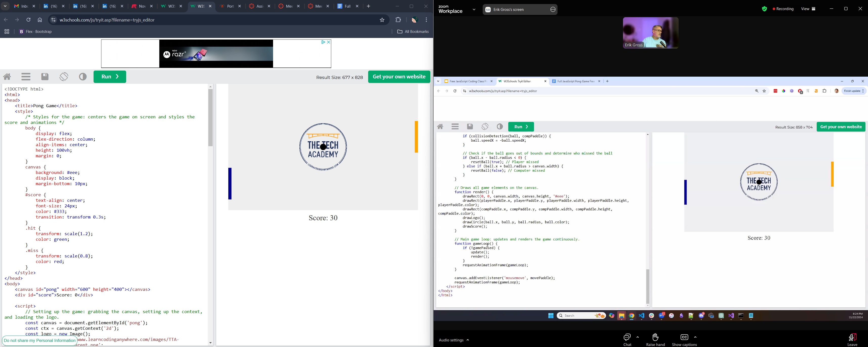Image resolution: width=868 pixels, height=347 pixels.
Task: Switch to the Full document tab
Action: (x=348, y=6)
